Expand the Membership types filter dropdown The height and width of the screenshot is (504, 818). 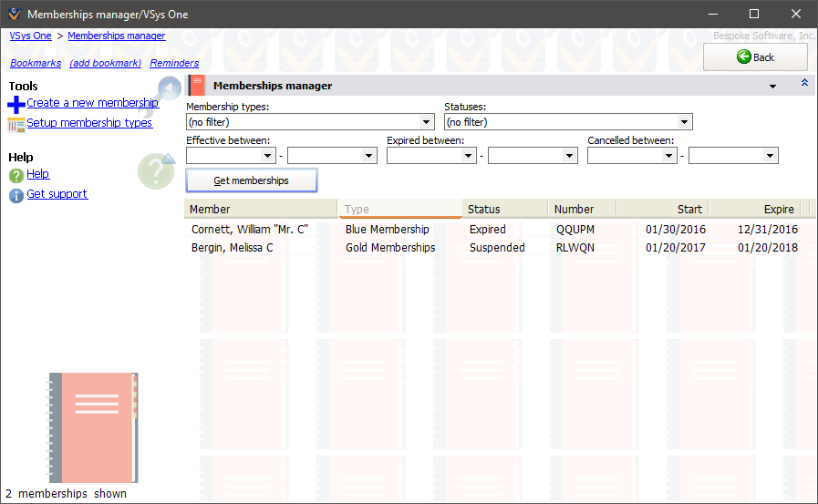425,122
